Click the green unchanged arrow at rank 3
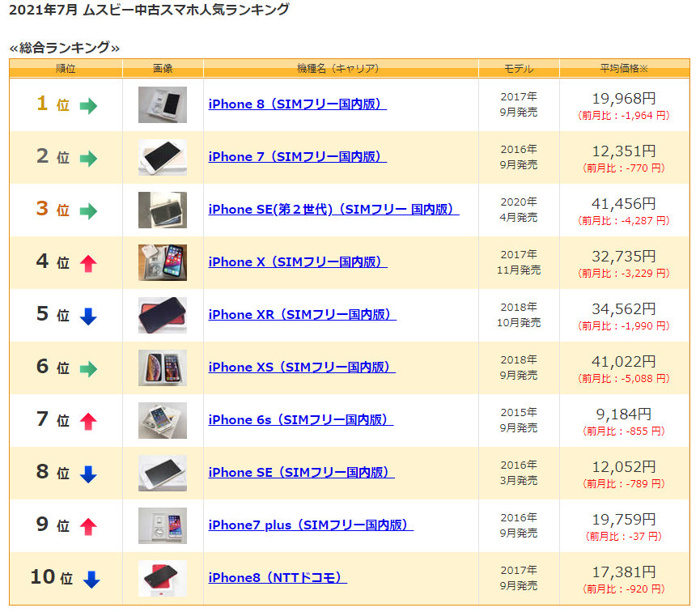Viewport: 700px width, 612px height. click(88, 211)
